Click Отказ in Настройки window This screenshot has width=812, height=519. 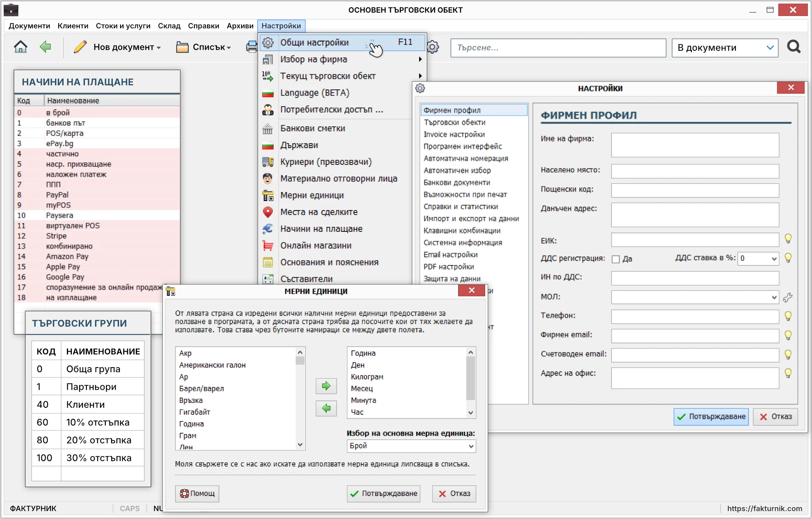click(775, 416)
